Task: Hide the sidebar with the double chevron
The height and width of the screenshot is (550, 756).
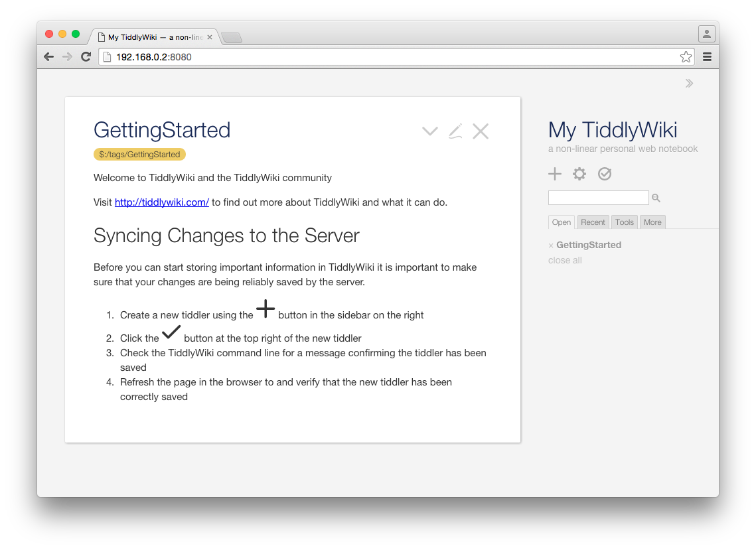Action: click(690, 84)
